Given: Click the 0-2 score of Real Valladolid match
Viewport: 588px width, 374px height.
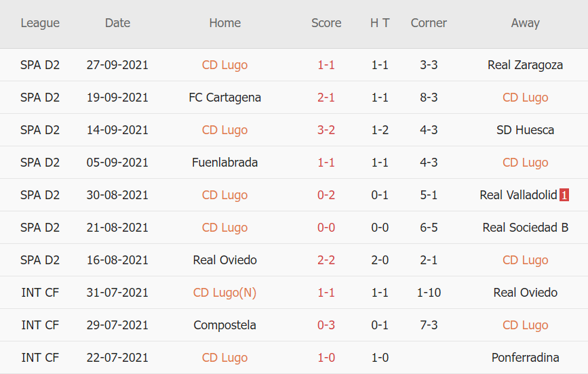Looking at the screenshot, I should (326, 195).
